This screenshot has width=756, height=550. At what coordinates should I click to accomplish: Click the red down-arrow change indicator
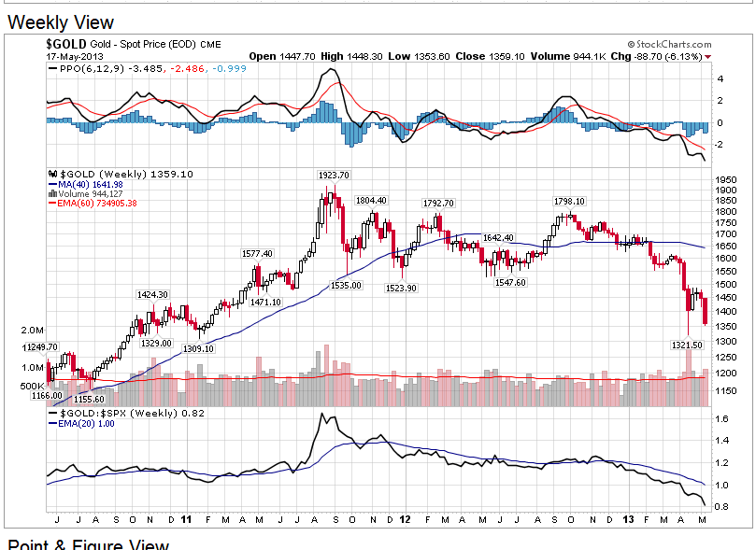tap(707, 57)
